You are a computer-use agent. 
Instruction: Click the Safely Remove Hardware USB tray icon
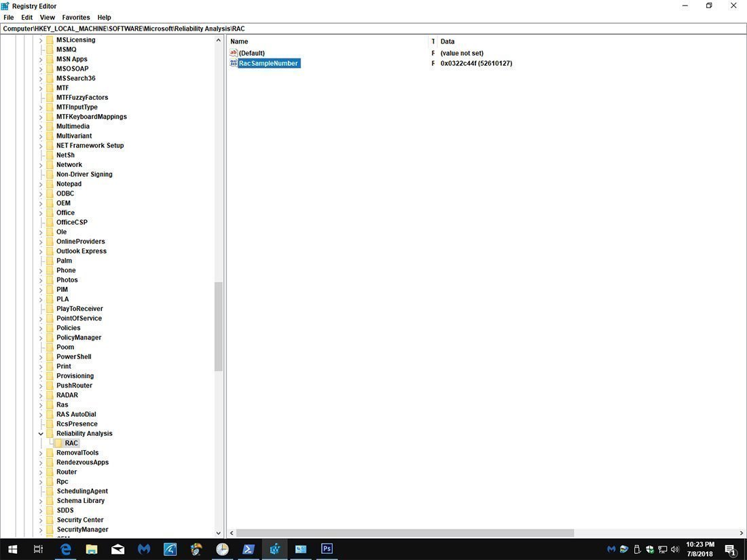637,550
